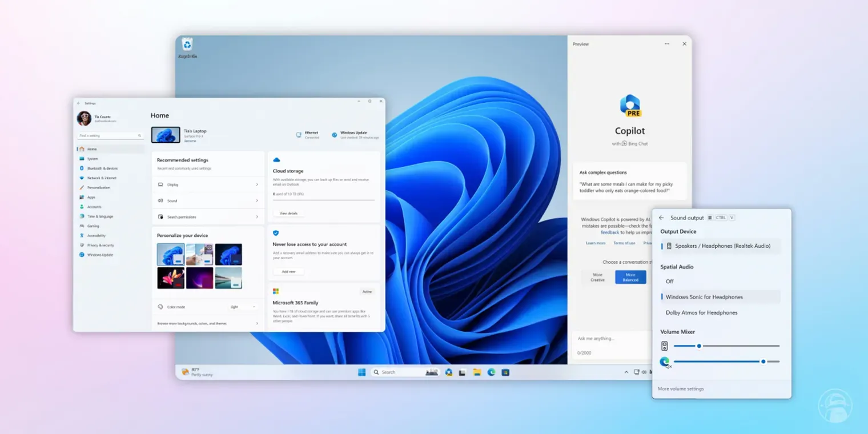Screen dimensions: 868x434
Task: Open the Recycle Bin desktop icon
Action: click(187, 45)
